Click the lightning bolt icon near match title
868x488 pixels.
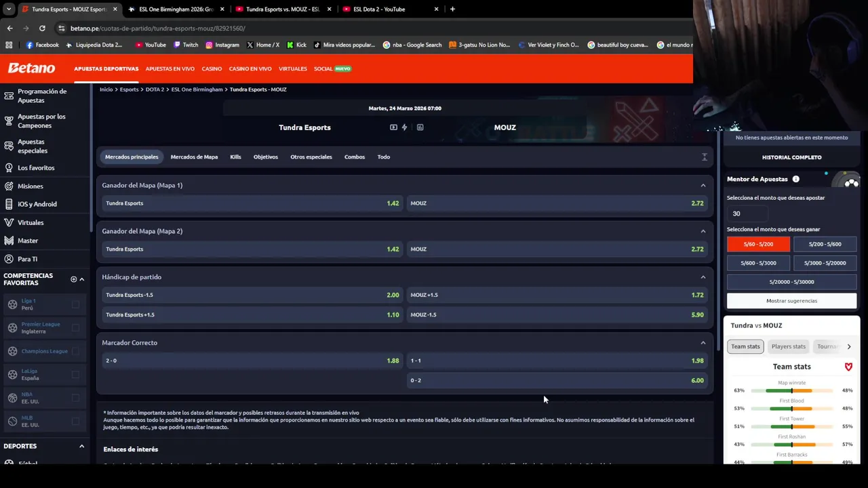coord(405,127)
